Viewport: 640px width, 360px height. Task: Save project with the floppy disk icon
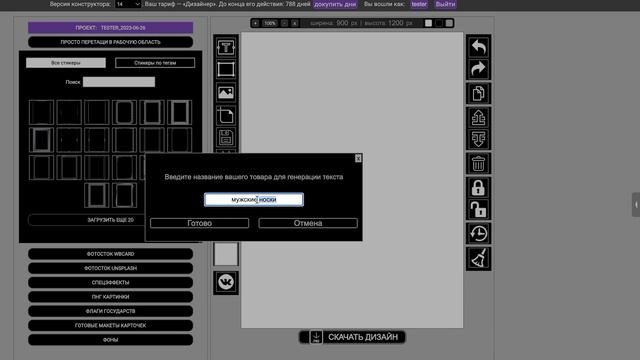(226, 138)
